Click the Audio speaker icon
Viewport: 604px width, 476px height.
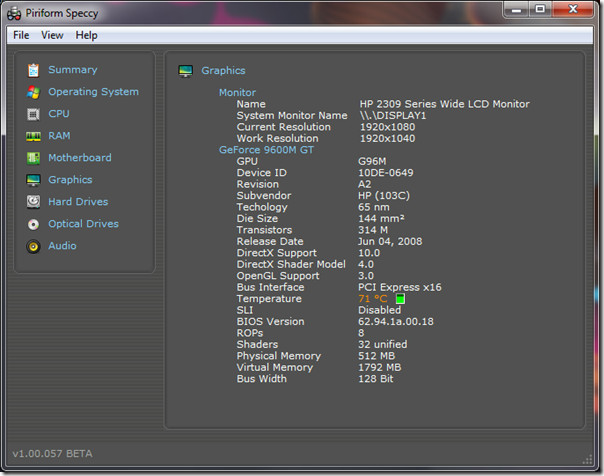pyautogui.click(x=33, y=246)
